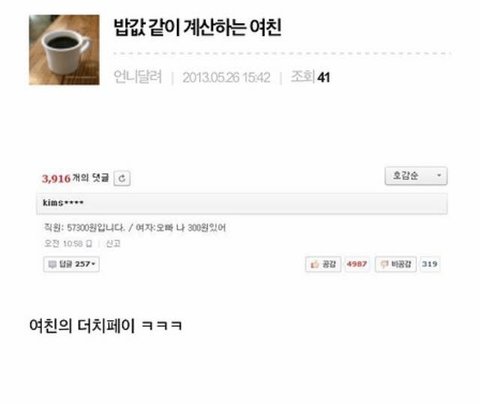Click the caption 여친의 더치페이 ㅋㅋㅋ
The height and width of the screenshot is (404, 480).
pos(106,325)
